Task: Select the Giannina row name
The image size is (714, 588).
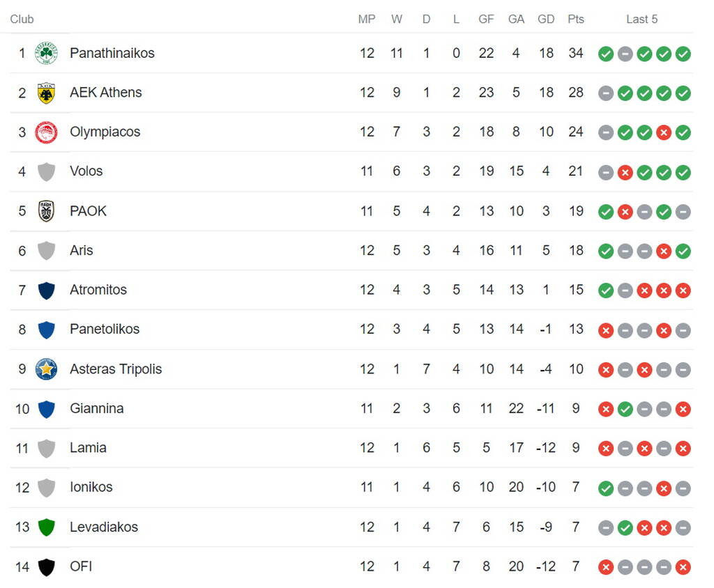Action: pos(96,408)
